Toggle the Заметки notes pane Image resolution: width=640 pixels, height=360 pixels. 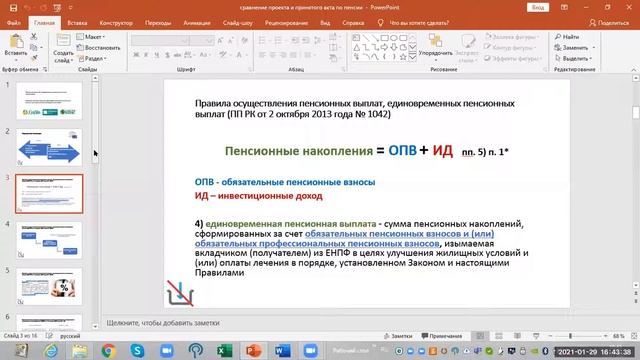pos(398,336)
